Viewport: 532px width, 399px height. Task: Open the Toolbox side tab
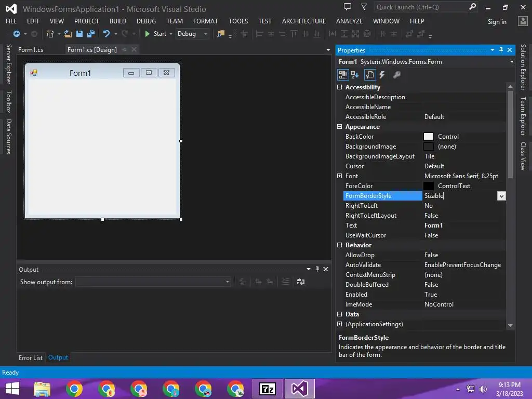[x=9, y=101]
